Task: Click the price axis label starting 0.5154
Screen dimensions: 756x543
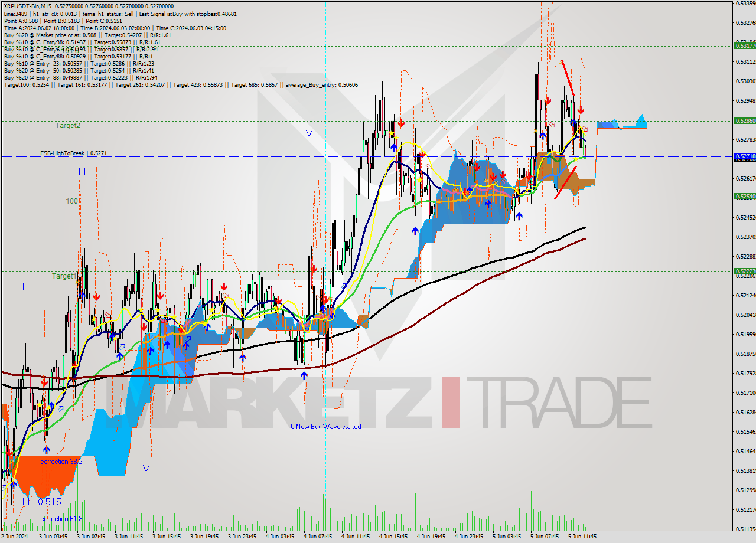Action: 745,431
